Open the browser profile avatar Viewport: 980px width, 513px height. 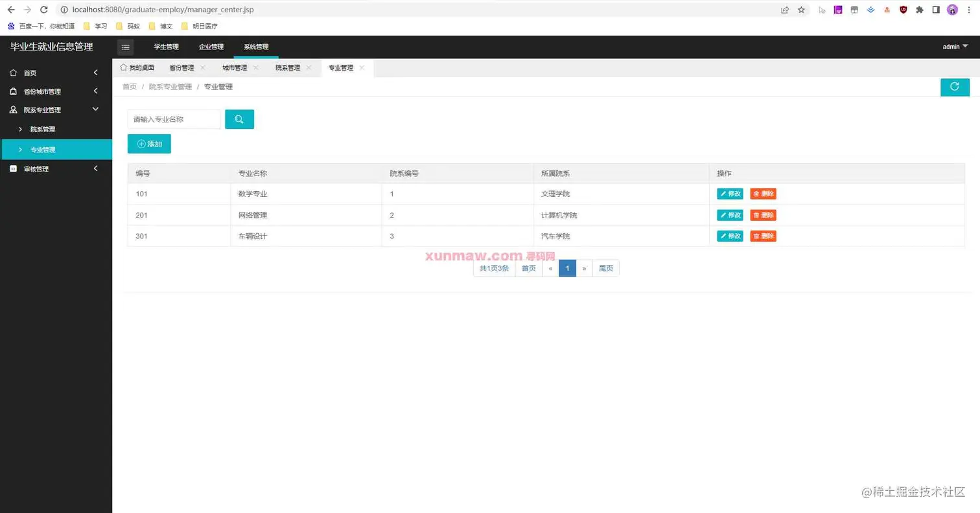coord(952,10)
